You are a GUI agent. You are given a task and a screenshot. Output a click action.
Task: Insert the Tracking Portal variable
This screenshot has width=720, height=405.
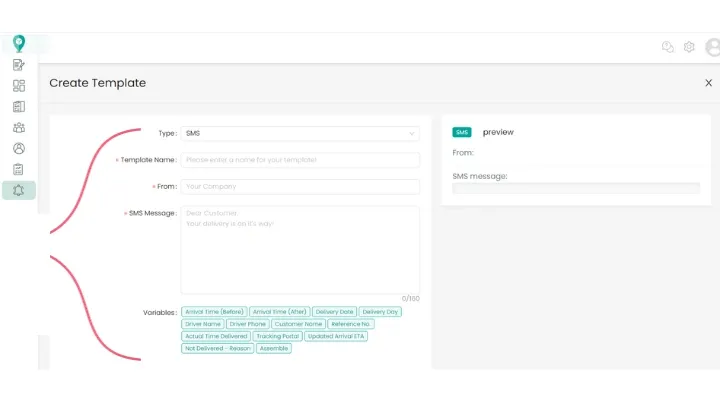pos(277,336)
